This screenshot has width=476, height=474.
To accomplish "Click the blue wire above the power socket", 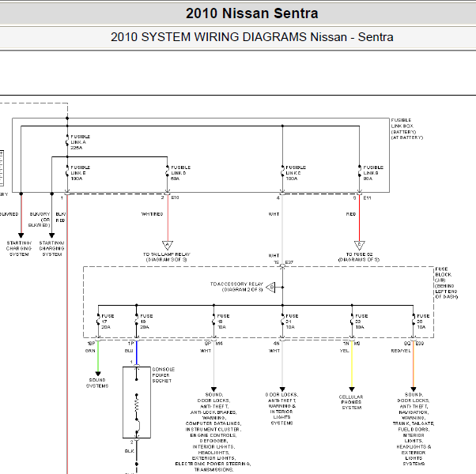I will (137, 352).
